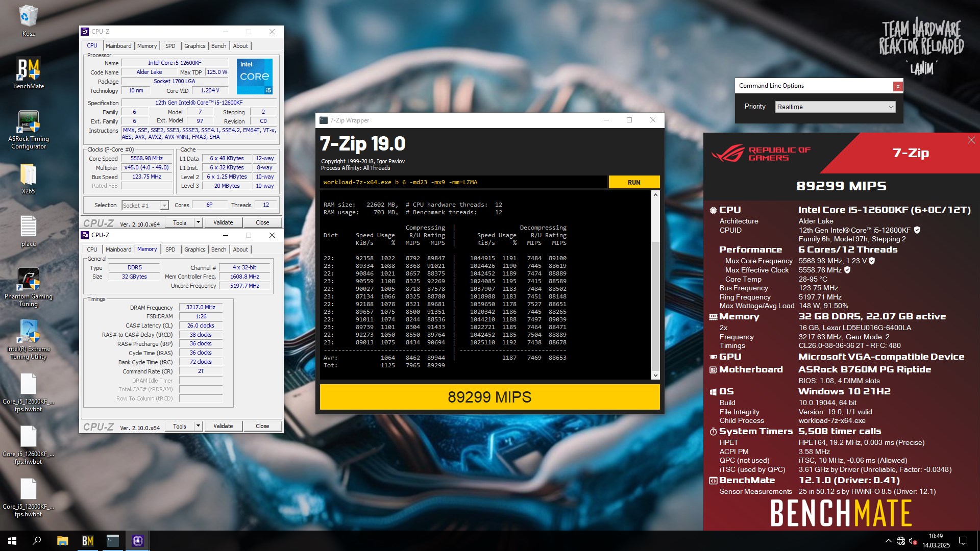Run the 7-Zip benchmark

pyautogui.click(x=634, y=182)
